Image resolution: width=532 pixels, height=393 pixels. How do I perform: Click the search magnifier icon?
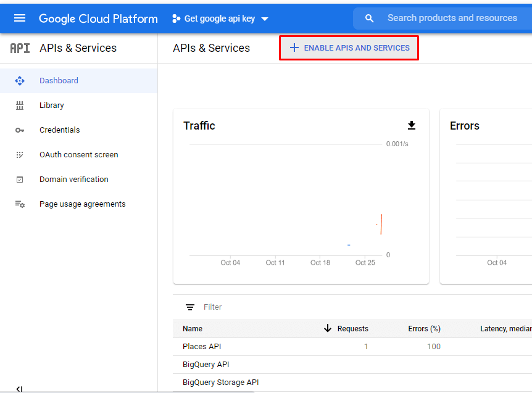369,19
